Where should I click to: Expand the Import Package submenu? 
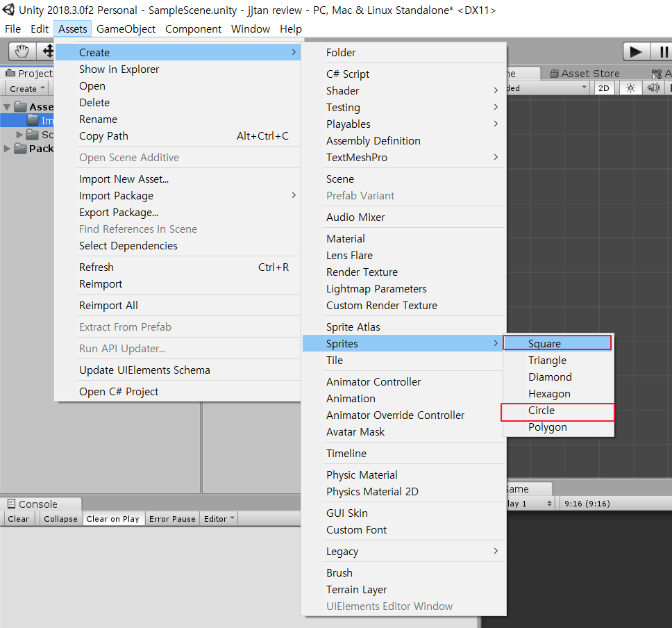[178, 196]
